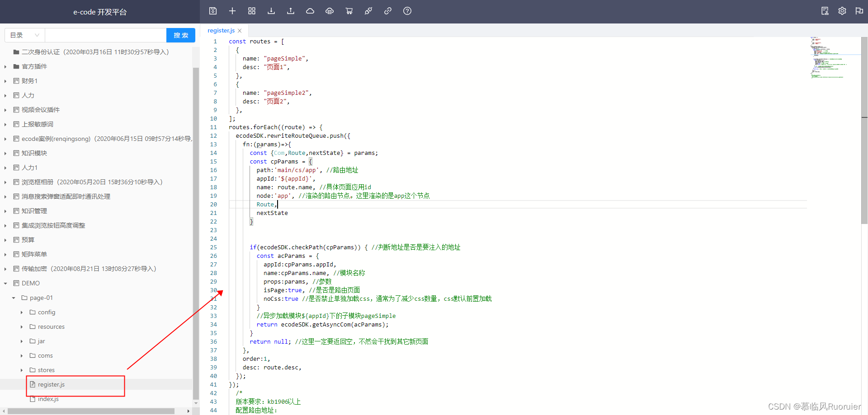
Task: Click the code editor vertical scrollbar
Action: point(864,131)
